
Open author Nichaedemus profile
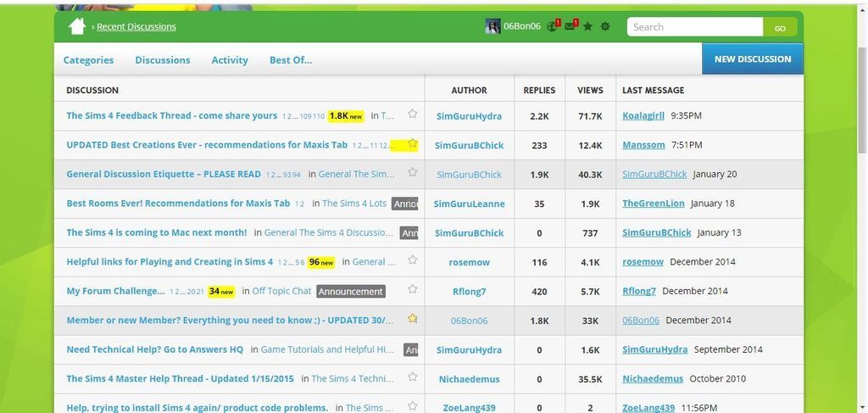tap(469, 379)
